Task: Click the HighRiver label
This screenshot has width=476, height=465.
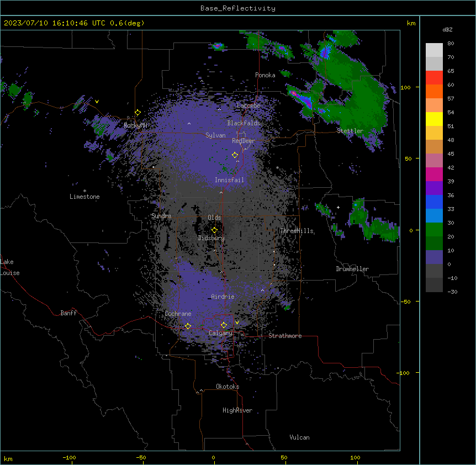Action: click(x=237, y=410)
